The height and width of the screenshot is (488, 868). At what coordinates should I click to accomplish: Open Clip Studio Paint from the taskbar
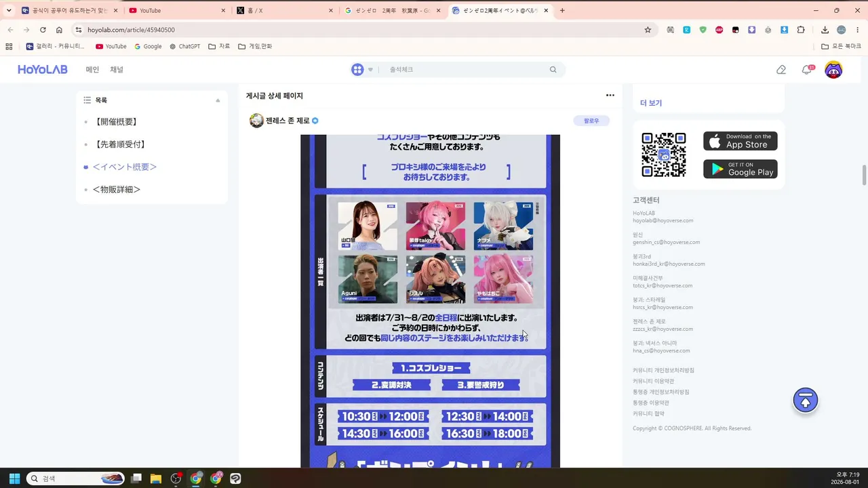click(235, 479)
